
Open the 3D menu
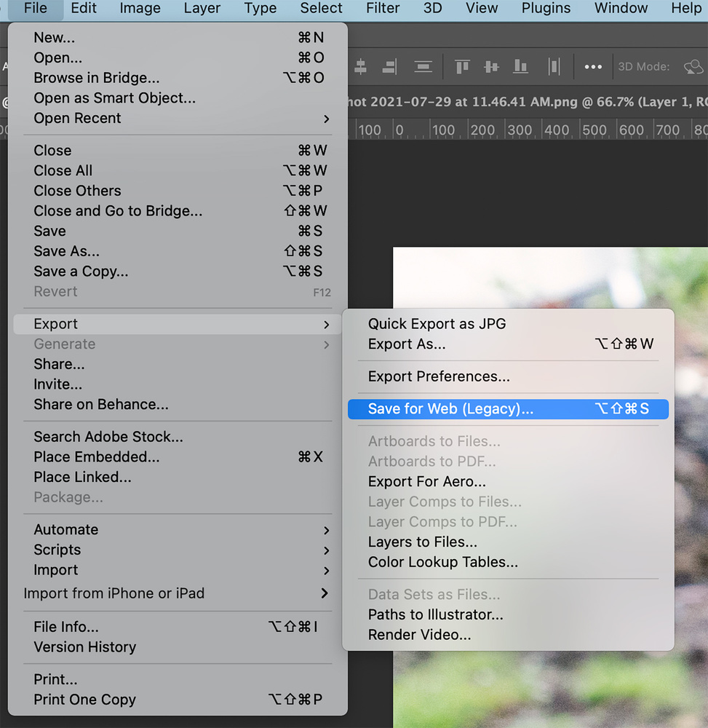pos(432,8)
